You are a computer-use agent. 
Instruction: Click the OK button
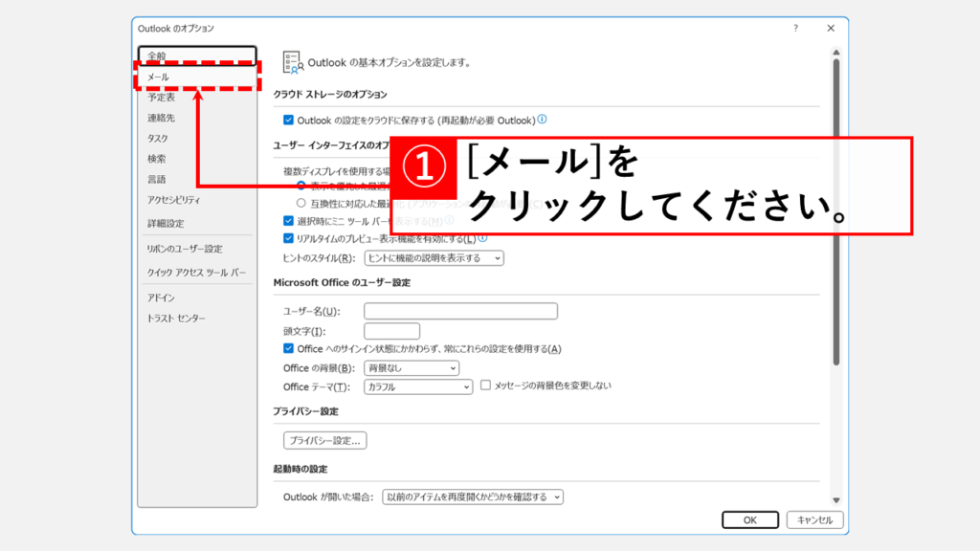coord(750,519)
